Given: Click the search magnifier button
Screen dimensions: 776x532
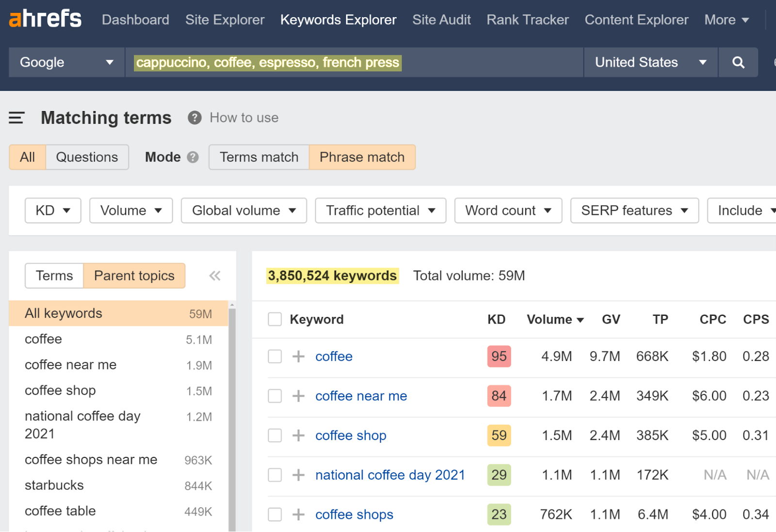Looking at the screenshot, I should [x=738, y=63].
